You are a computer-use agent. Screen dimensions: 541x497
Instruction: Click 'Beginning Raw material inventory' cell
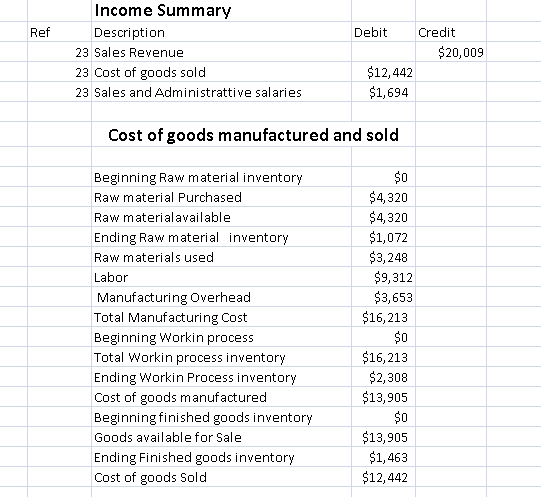(222, 177)
